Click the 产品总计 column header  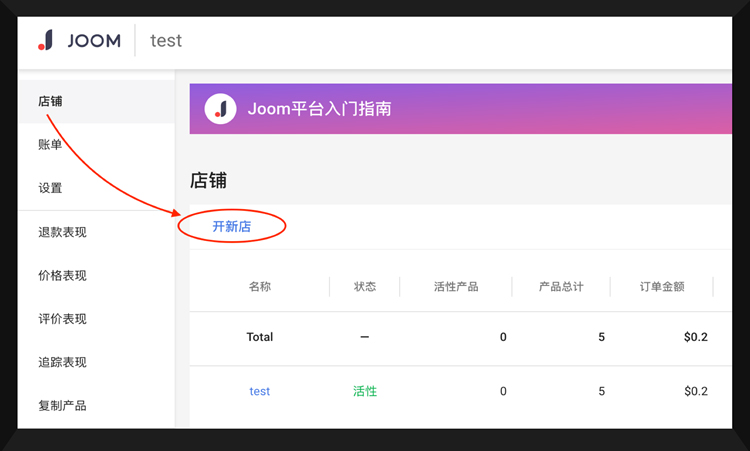click(x=561, y=286)
